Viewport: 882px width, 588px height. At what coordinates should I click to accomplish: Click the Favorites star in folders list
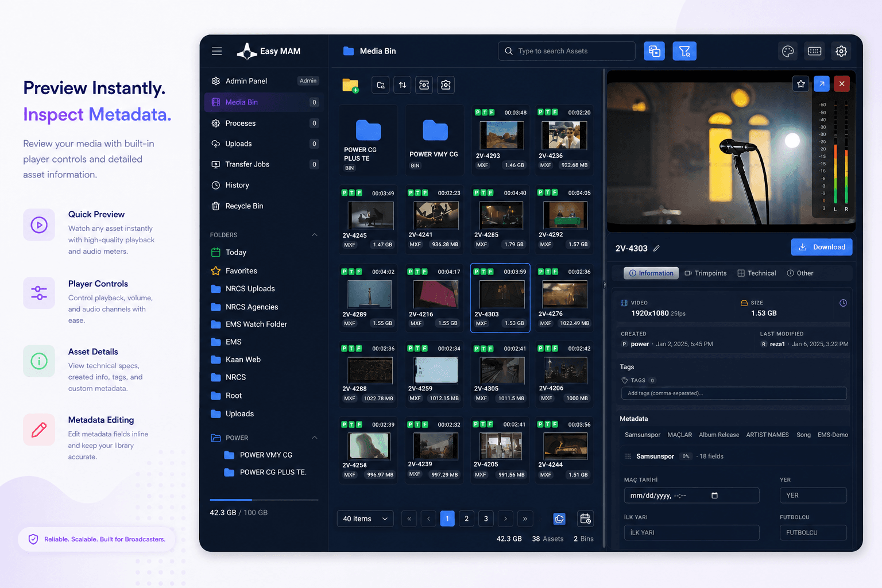pyautogui.click(x=216, y=271)
